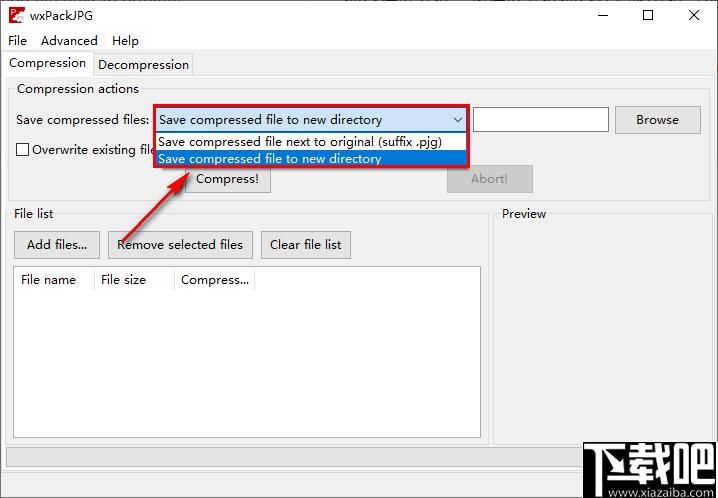Open the Advanced menu
This screenshot has width=718, height=498.
[x=69, y=41]
